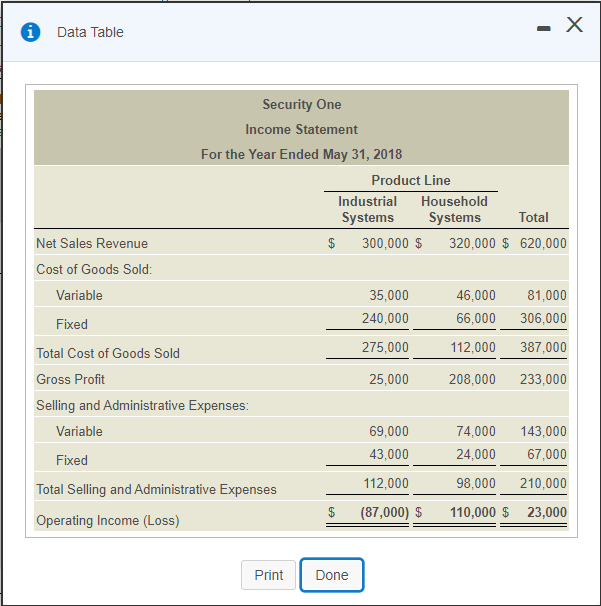Click the Security One heading
This screenshot has width=601, height=606.
tap(302, 104)
